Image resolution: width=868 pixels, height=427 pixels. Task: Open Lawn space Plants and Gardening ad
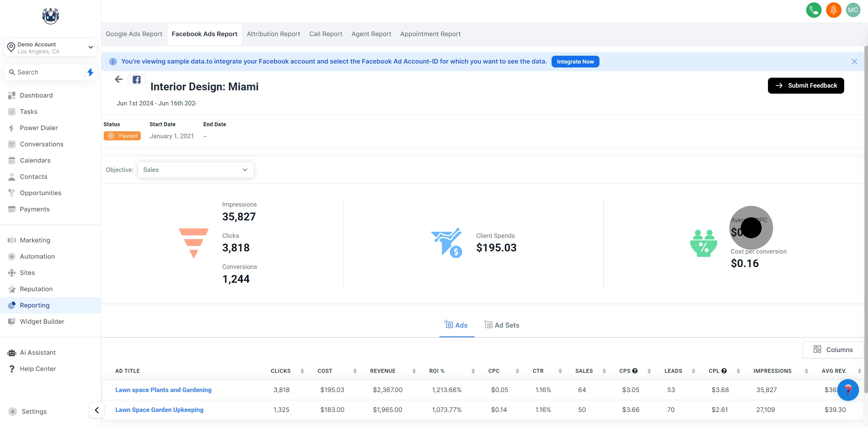pos(163,390)
